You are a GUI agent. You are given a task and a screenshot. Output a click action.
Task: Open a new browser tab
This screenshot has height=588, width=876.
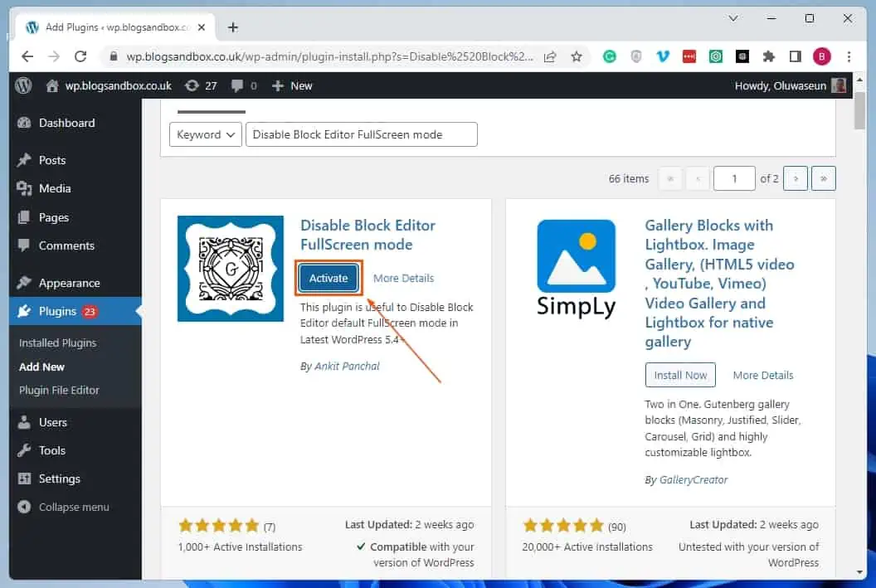point(233,27)
